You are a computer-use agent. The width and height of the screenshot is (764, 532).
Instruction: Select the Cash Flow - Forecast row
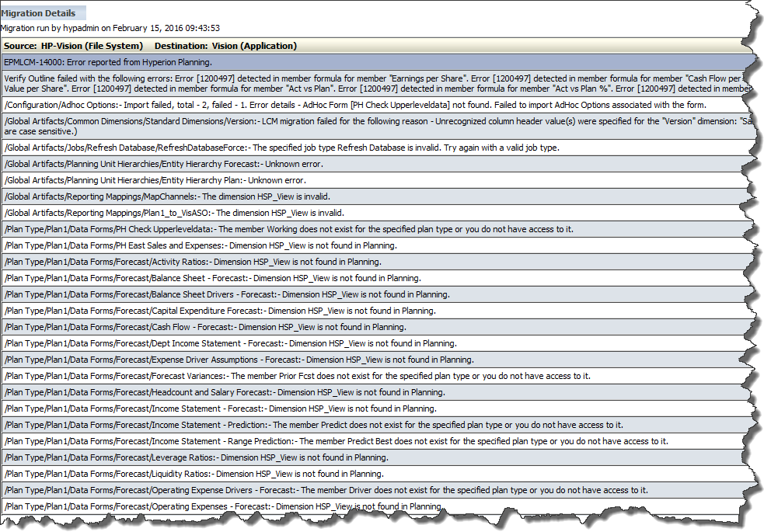tap(375, 327)
